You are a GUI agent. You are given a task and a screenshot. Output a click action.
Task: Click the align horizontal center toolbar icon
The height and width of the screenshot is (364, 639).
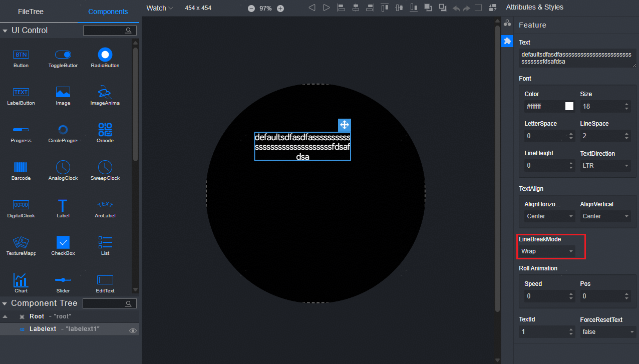click(x=356, y=8)
